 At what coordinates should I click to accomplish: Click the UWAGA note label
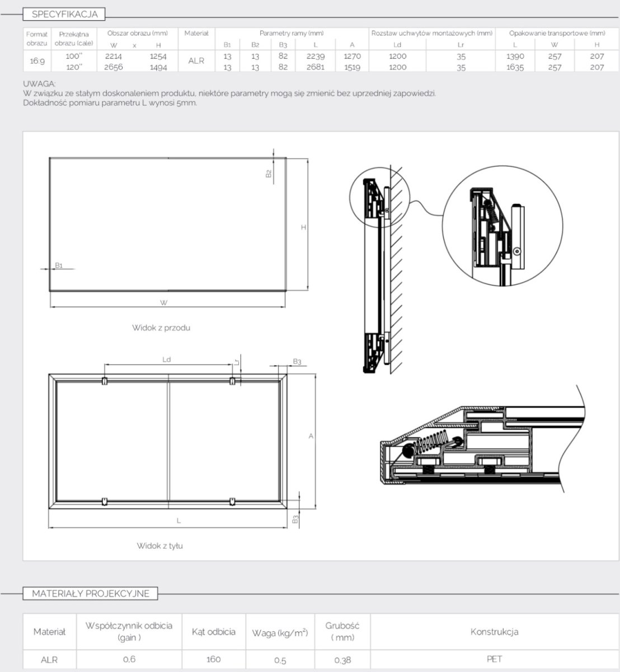coord(36,83)
